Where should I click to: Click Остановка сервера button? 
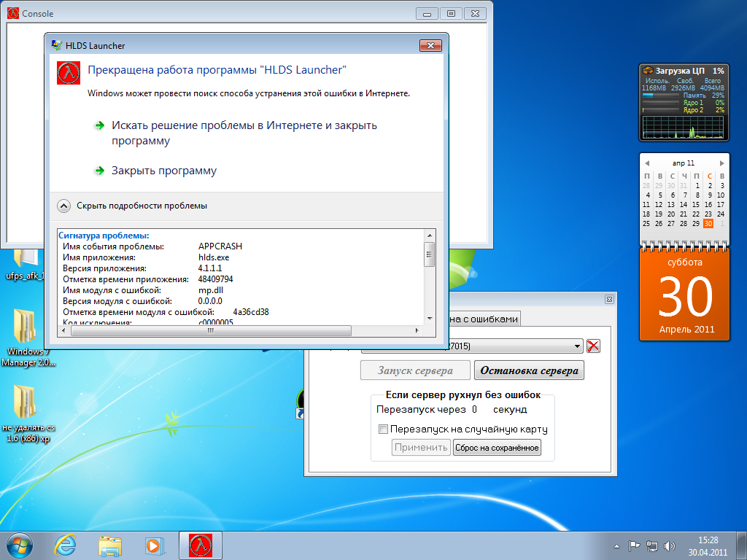[529, 370]
